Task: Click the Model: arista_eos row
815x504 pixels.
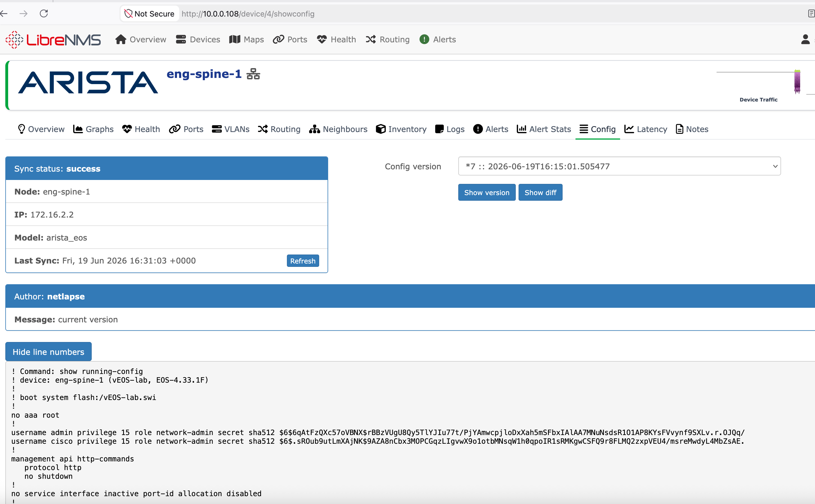Action: pyautogui.click(x=167, y=237)
